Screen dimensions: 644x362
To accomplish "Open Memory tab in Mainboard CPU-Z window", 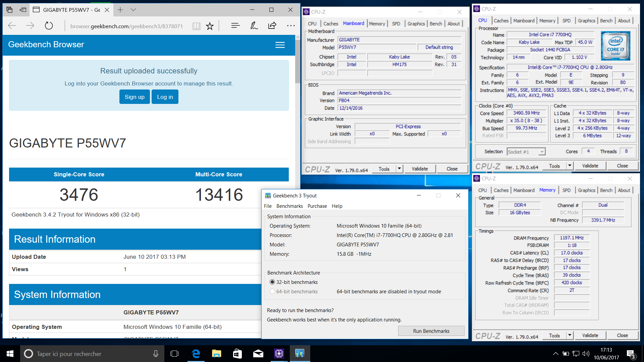I will click(x=377, y=24).
